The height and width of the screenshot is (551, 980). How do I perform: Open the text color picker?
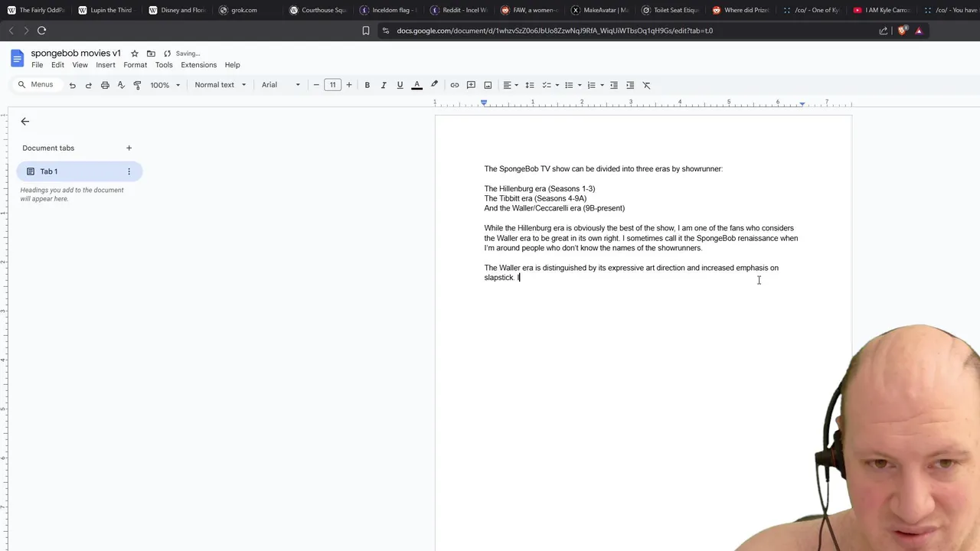pos(416,85)
